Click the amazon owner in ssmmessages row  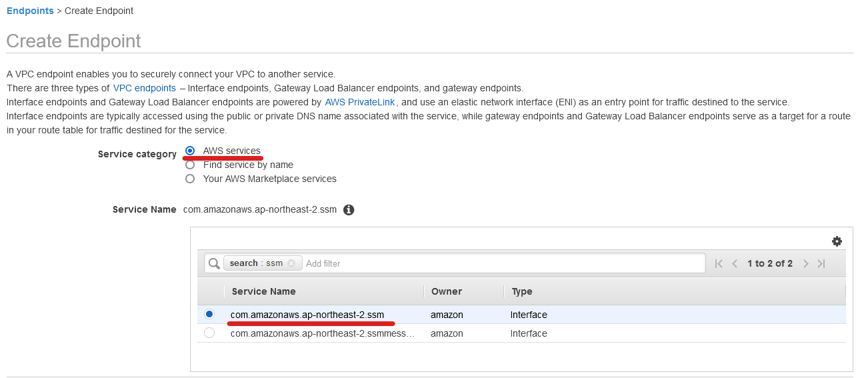pyautogui.click(x=447, y=333)
